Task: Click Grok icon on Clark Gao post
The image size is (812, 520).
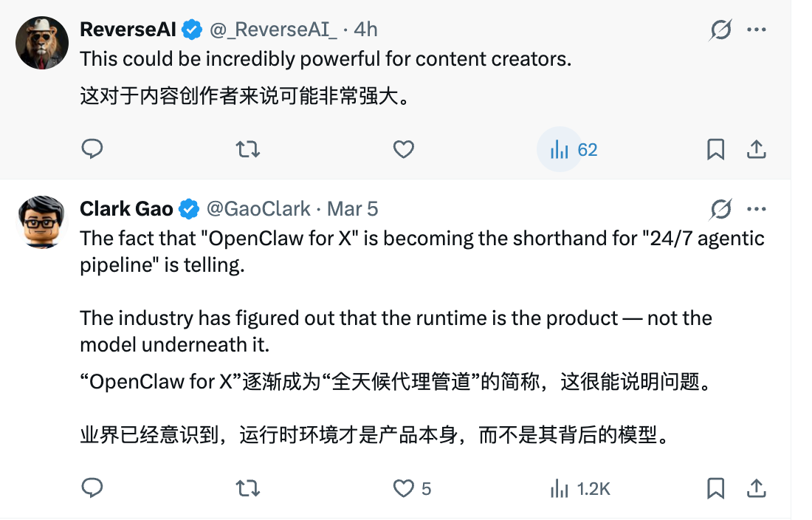Action: coord(720,210)
